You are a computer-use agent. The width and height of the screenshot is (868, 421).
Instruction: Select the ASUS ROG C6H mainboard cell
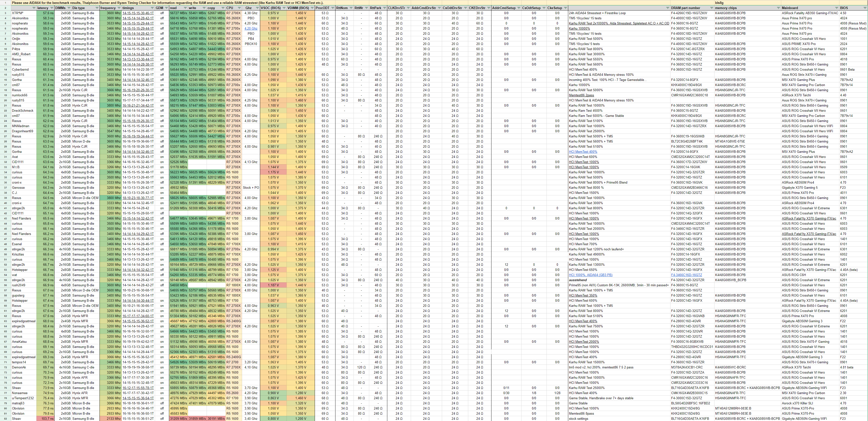coord(810,275)
